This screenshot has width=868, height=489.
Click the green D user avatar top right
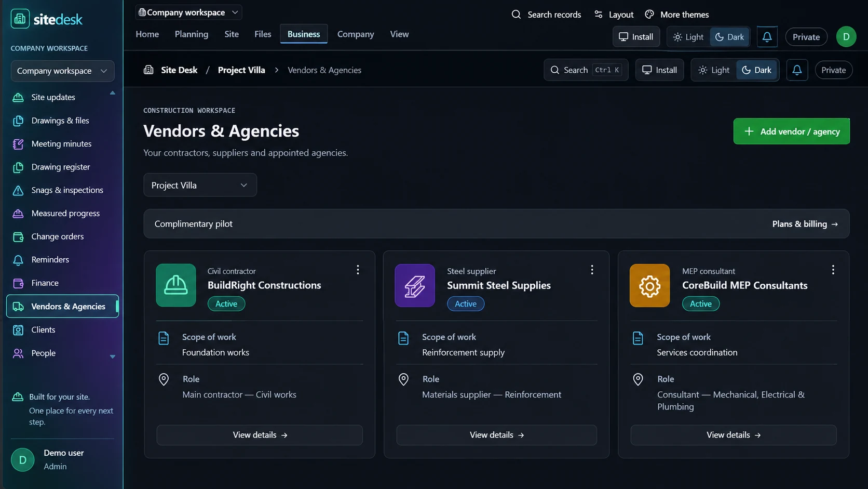(x=846, y=37)
